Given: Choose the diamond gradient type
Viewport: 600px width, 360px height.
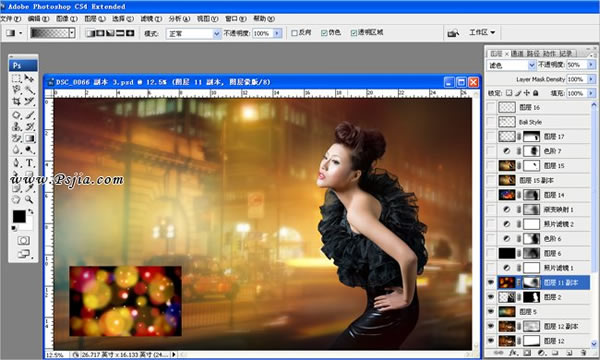Looking at the screenshot, I should tap(130, 33).
